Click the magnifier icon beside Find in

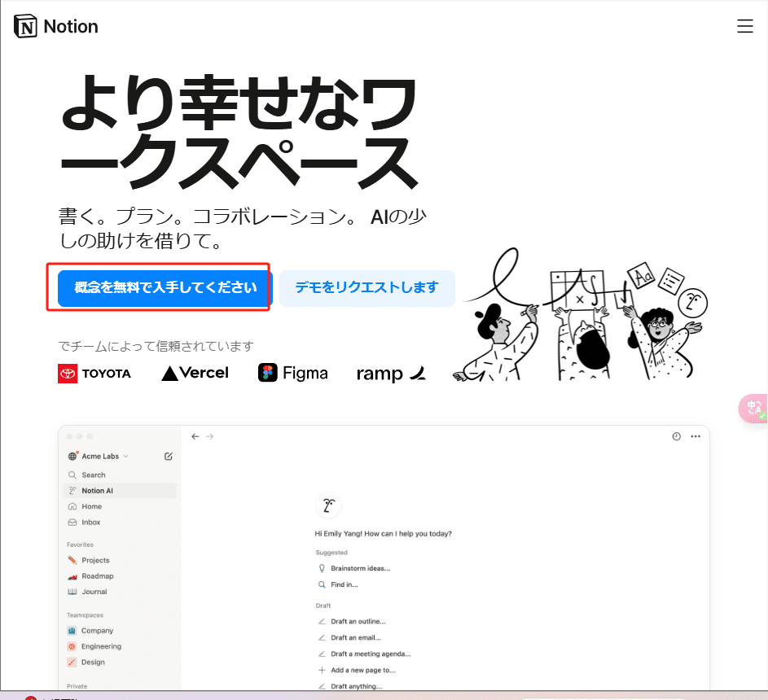click(322, 584)
